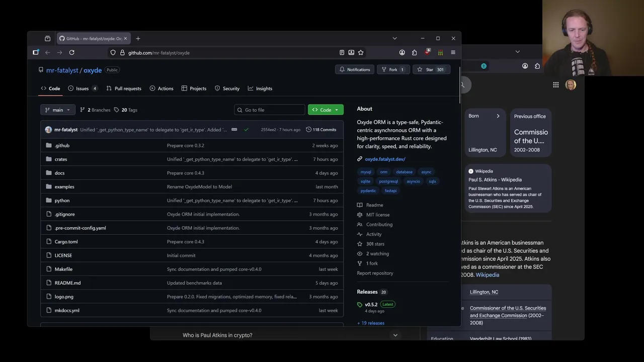Expand the green Code clone dropdown
The width and height of the screenshot is (644, 362).
(x=326, y=110)
